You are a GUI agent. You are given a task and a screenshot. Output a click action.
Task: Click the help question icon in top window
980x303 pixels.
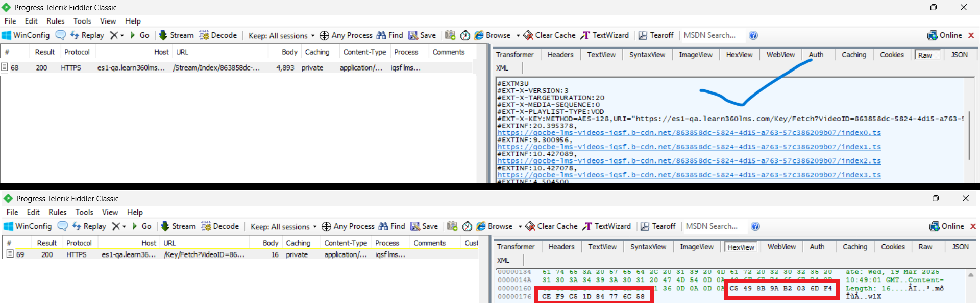753,35
